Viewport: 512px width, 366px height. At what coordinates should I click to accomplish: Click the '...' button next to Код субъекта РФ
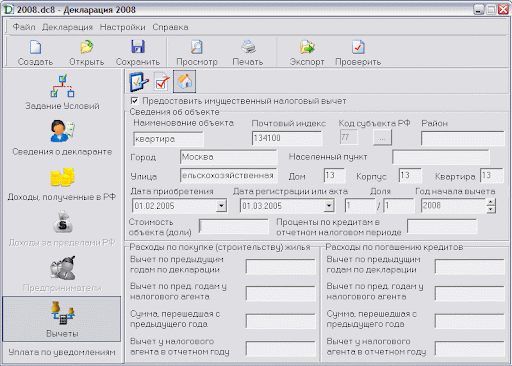pyautogui.click(x=382, y=138)
